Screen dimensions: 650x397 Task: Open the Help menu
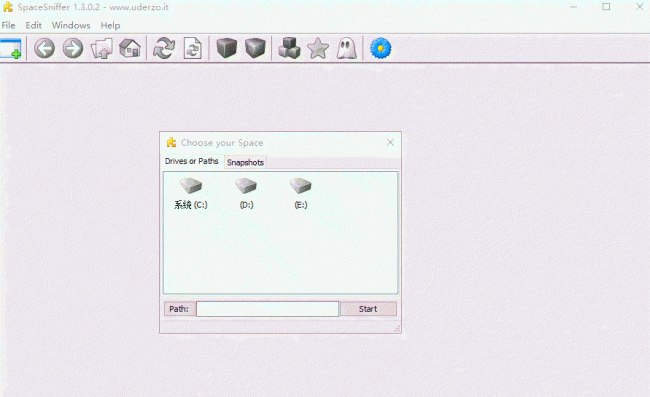tap(110, 25)
